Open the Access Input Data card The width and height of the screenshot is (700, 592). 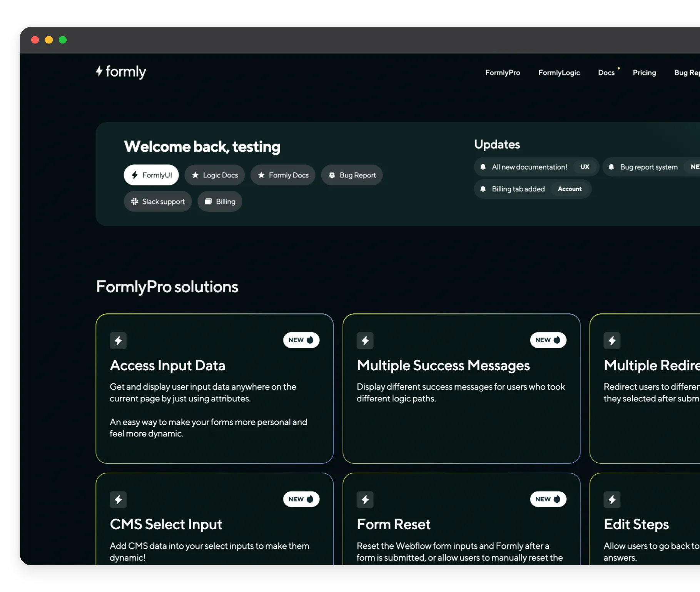(x=214, y=389)
